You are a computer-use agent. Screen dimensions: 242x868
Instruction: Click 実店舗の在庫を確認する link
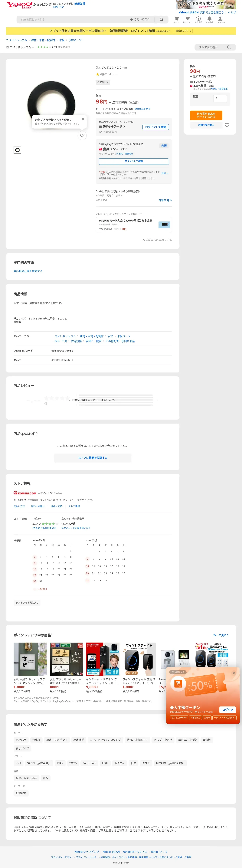tap(28, 271)
